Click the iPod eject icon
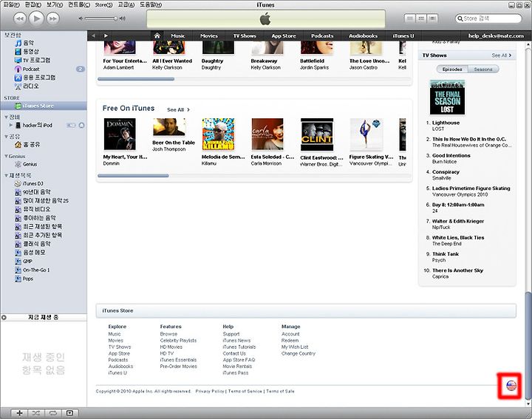Image resolution: width=532 pixels, height=419 pixels. [81, 125]
